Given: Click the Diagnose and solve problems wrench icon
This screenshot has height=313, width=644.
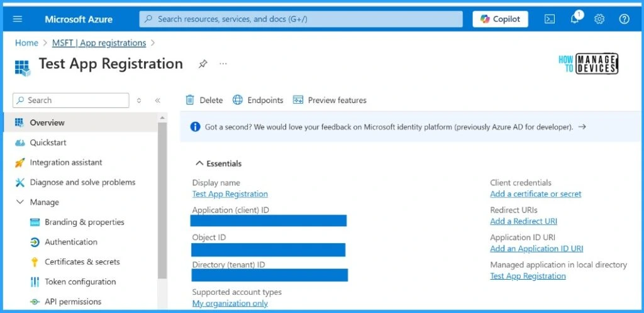Looking at the screenshot, I should (x=19, y=182).
